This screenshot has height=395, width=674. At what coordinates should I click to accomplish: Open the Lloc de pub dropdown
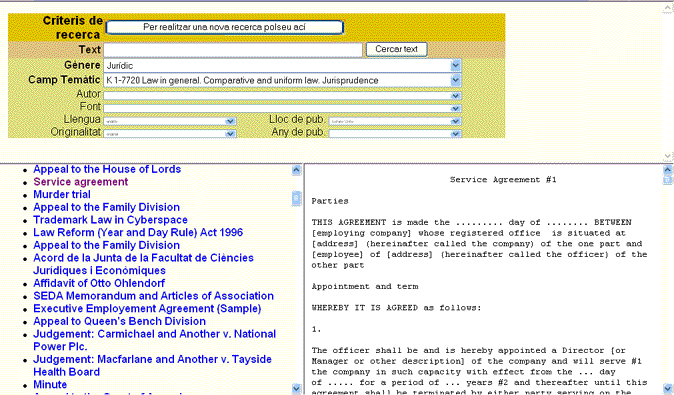pos(395,121)
